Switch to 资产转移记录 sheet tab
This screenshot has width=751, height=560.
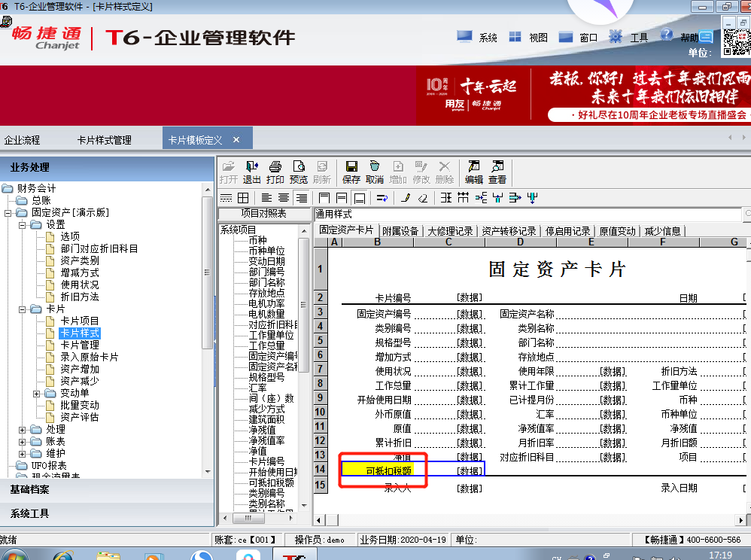tap(509, 231)
